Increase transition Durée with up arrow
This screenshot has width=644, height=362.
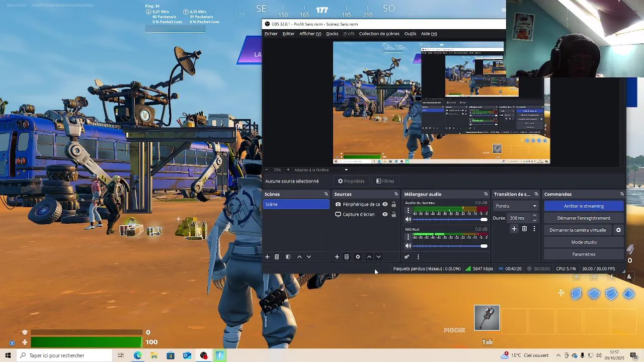tap(534, 216)
